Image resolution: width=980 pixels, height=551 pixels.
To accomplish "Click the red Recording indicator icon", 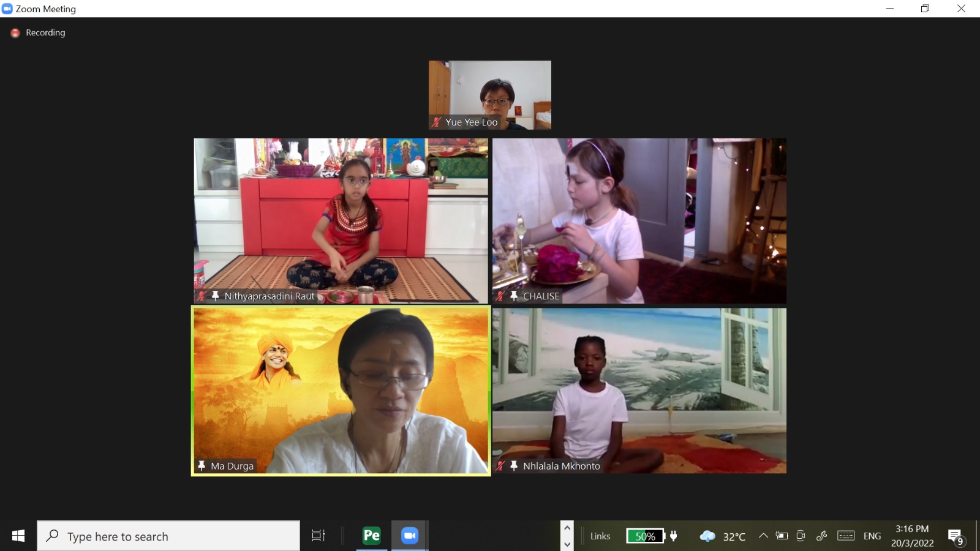I will [15, 33].
